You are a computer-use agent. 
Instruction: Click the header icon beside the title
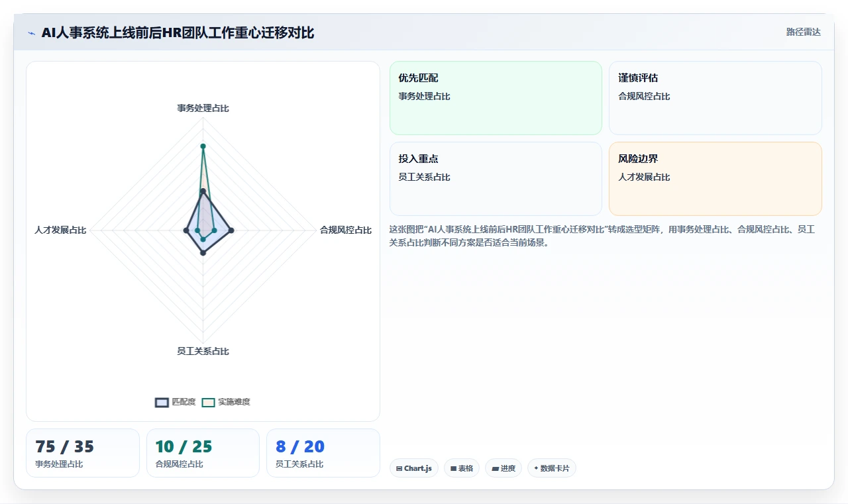point(31,32)
